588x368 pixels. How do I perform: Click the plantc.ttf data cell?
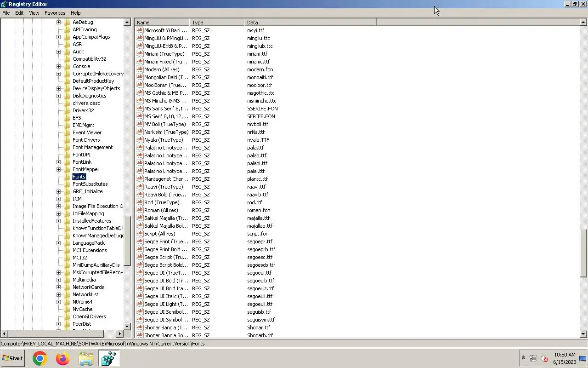(x=257, y=179)
